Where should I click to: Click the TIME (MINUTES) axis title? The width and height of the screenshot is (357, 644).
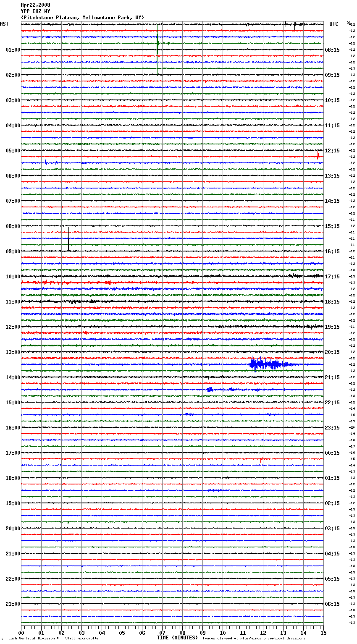pyautogui.click(x=177, y=638)
